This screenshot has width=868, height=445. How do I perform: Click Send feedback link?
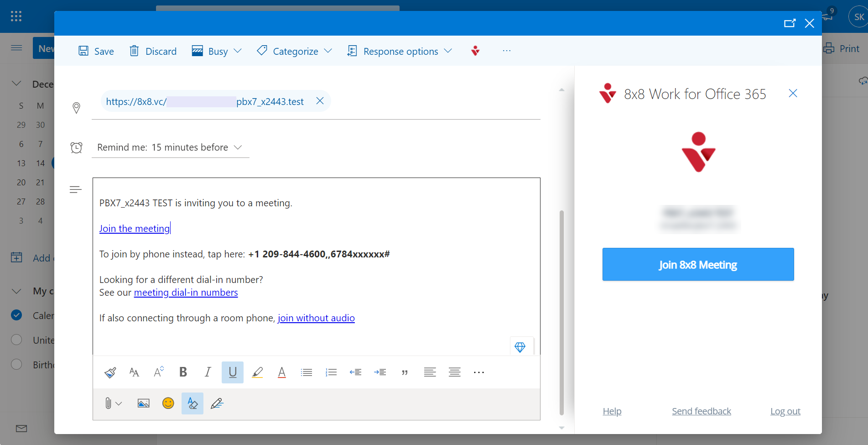point(702,411)
